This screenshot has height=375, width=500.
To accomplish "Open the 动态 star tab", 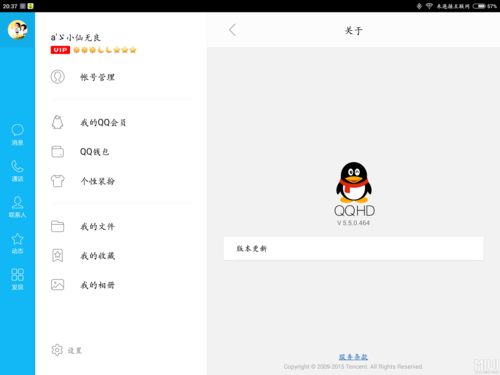I will 17,243.
